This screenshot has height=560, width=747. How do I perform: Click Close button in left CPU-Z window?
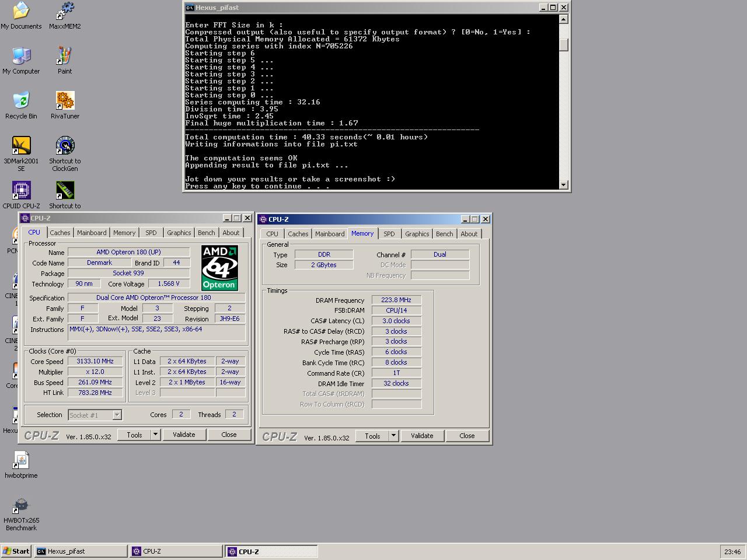(229, 435)
